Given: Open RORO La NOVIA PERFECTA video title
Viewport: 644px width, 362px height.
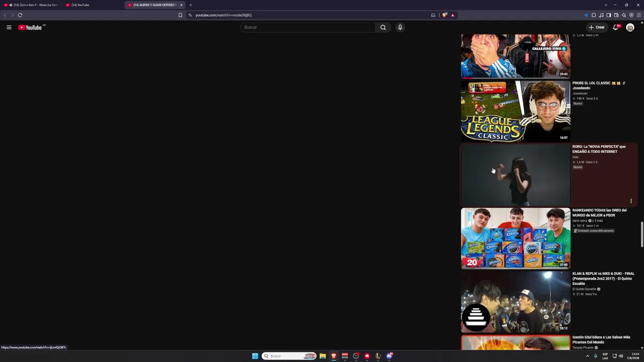Looking at the screenshot, I should 599,149.
